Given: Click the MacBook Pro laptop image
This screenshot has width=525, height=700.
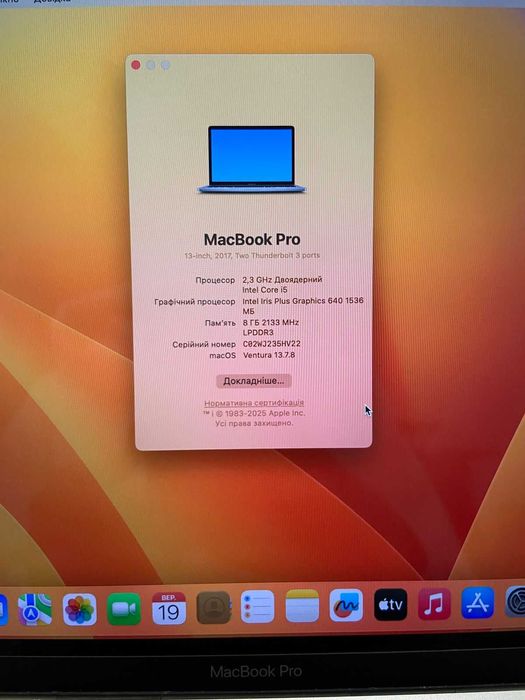Looking at the screenshot, I should coord(252,159).
